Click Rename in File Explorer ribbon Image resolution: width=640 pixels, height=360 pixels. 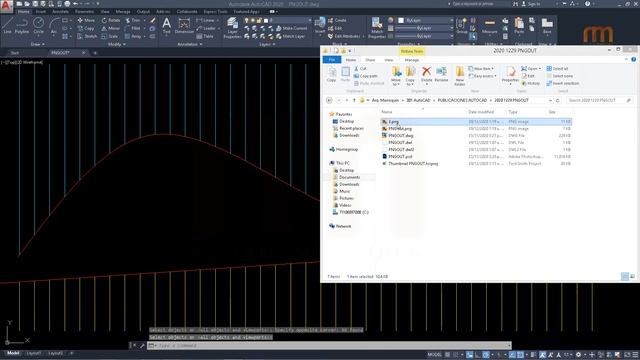441,75
